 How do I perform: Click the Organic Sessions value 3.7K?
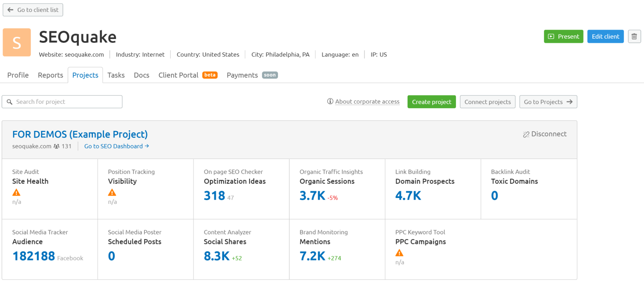click(312, 196)
